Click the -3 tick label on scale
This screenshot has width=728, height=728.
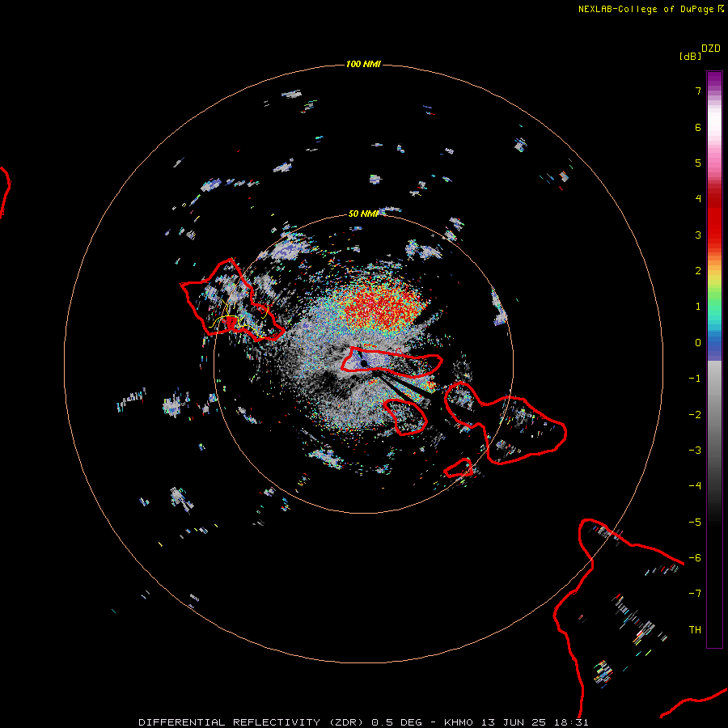coord(695,451)
